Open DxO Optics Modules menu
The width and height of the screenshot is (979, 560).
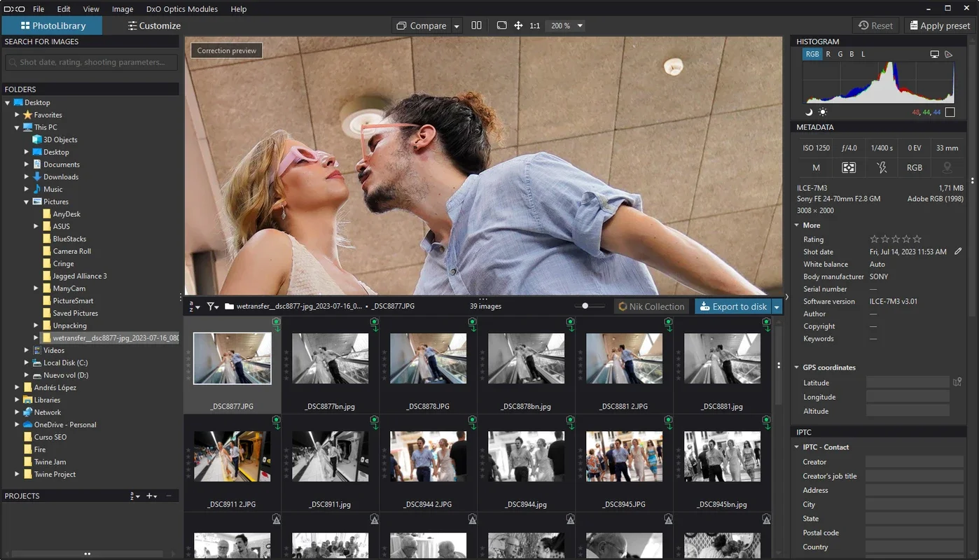coord(182,9)
